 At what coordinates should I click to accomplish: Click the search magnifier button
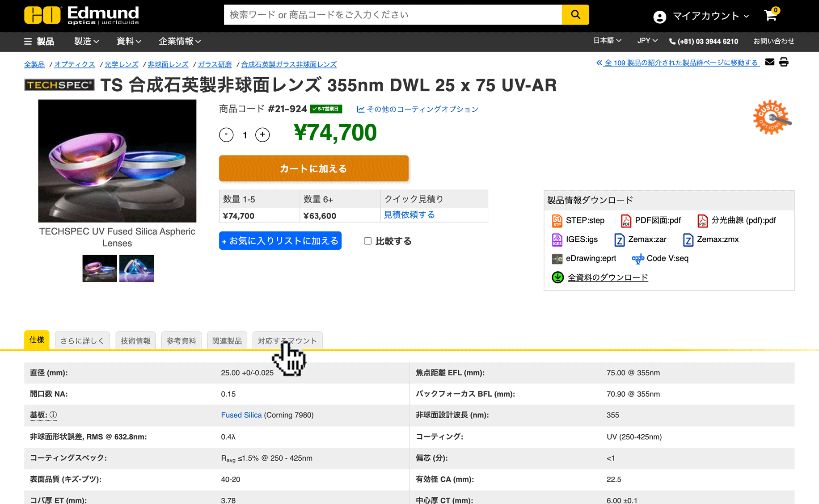pos(575,15)
